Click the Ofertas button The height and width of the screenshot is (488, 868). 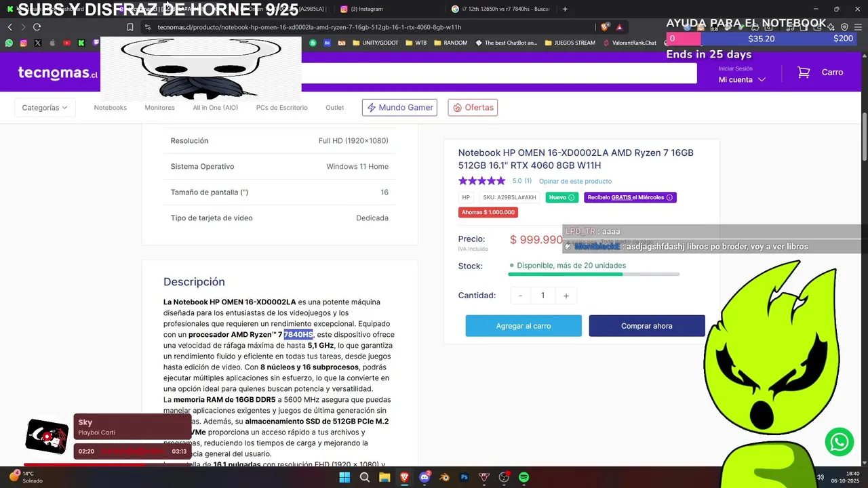tap(473, 107)
